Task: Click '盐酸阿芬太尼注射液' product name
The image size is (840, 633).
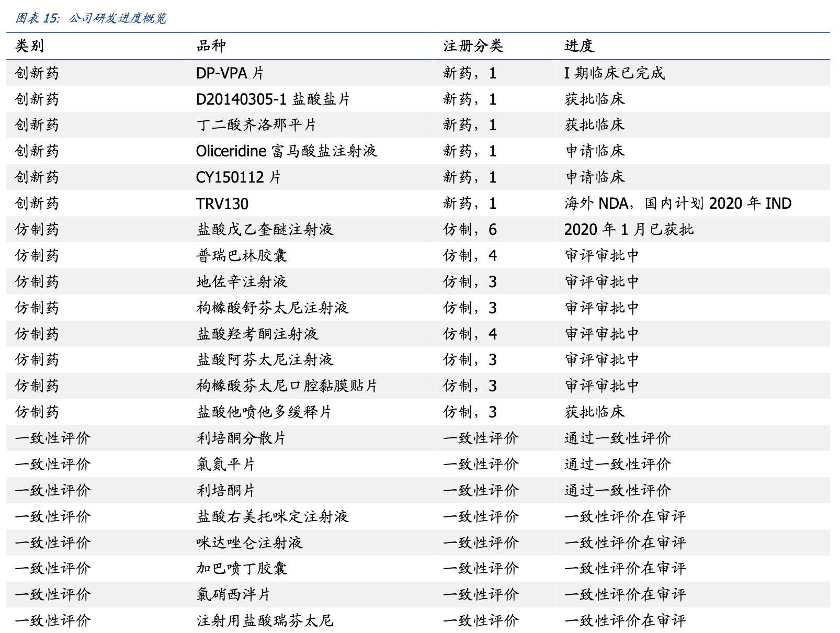Action: click(x=265, y=360)
